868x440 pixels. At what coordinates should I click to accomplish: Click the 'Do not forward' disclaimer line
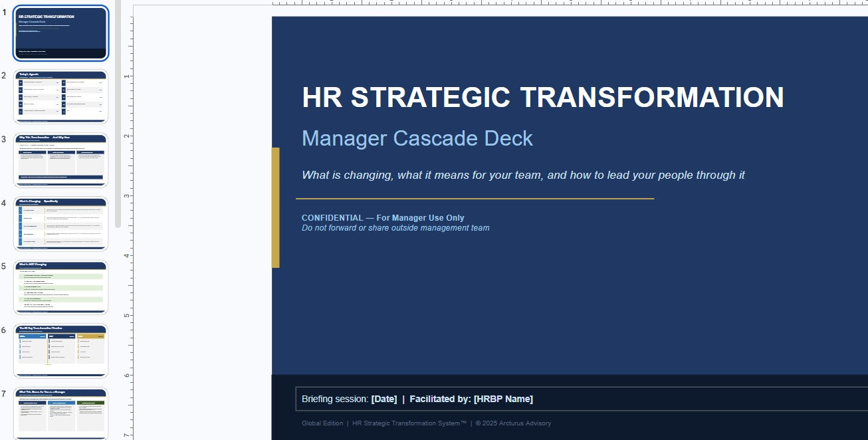coord(396,227)
